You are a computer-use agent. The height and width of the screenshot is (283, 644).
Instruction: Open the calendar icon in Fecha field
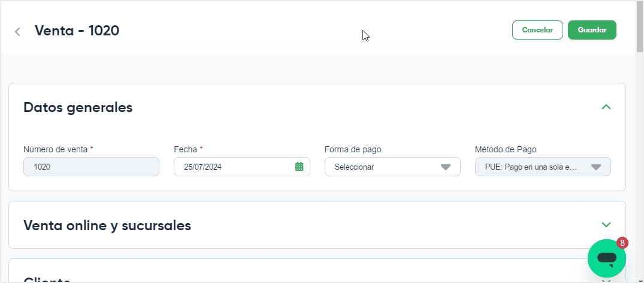coord(300,167)
